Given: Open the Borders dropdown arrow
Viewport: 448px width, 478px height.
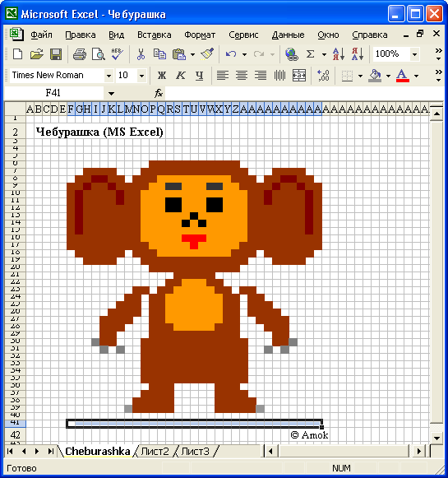Looking at the screenshot, I should (x=360, y=76).
